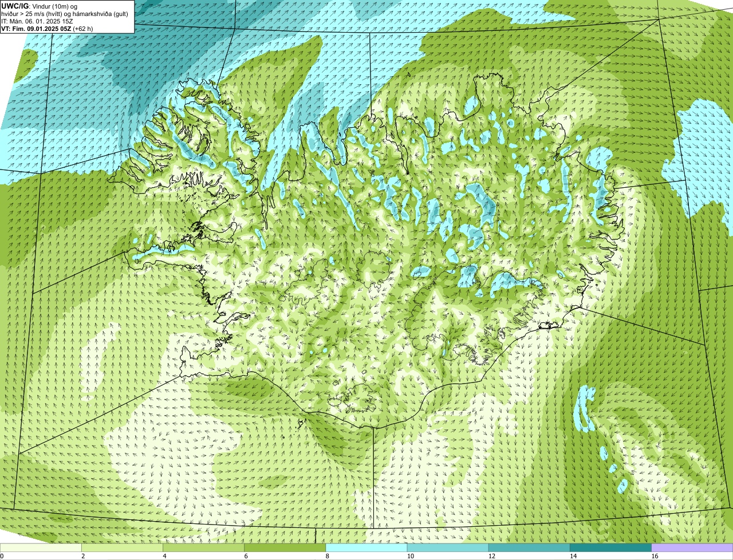Click the light green 4–6 legend swatch
The image size is (733, 560).
click(x=204, y=547)
